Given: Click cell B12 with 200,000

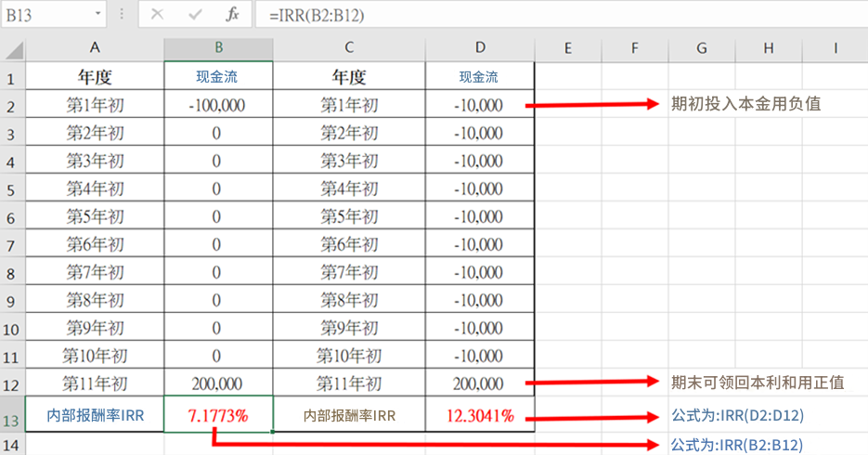Looking at the screenshot, I should click(219, 383).
